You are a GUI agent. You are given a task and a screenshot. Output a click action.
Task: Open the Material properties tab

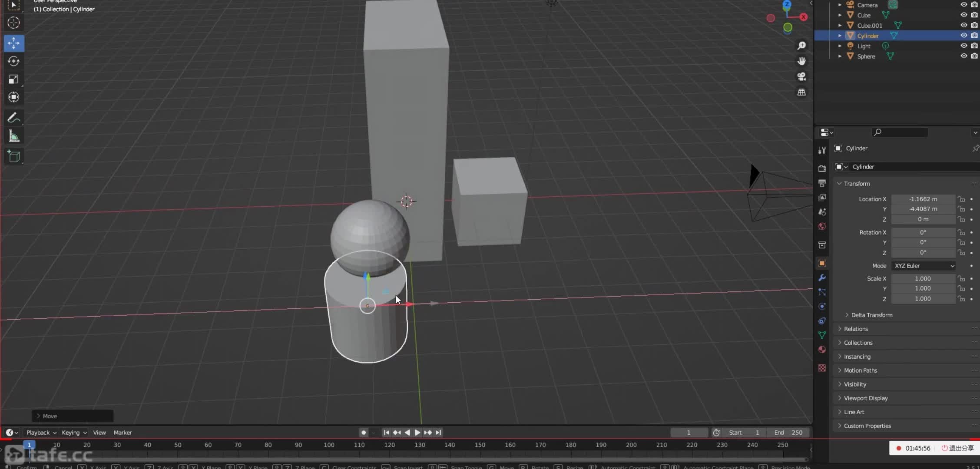[822, 350]
